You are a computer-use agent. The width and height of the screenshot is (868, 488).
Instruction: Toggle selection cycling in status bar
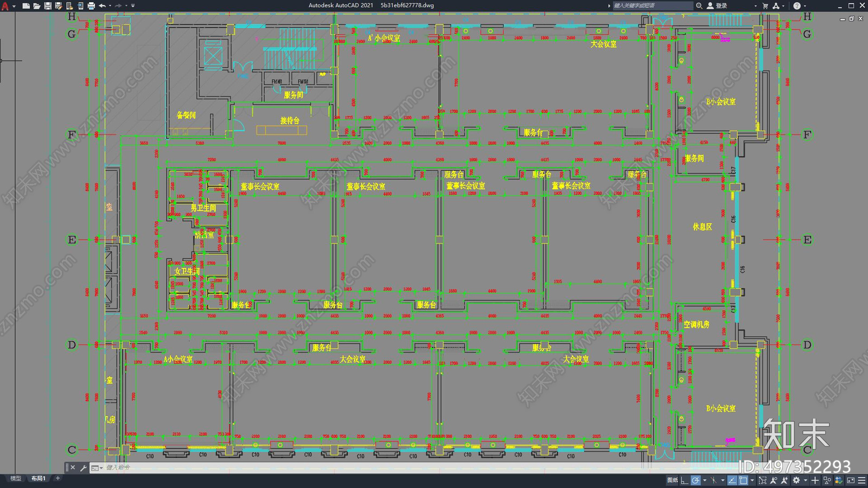(763, 480)
